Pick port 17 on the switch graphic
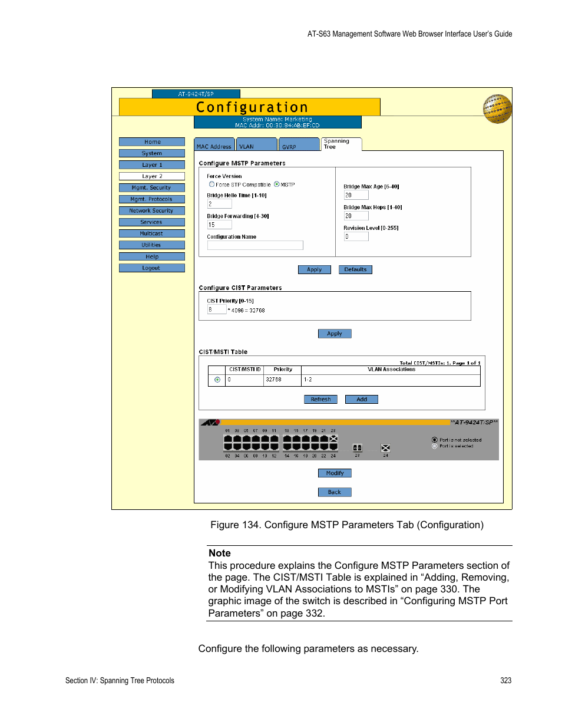Screen dimensions: 562x728 coord(305,439)
